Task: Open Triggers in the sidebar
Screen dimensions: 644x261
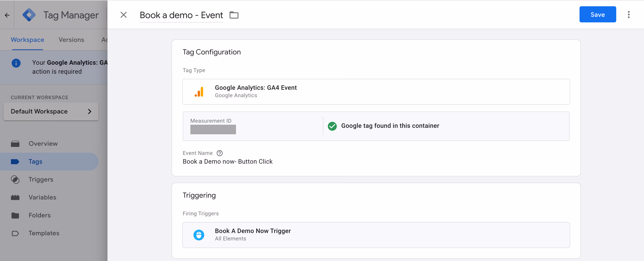Action: (x=49, y=180)
